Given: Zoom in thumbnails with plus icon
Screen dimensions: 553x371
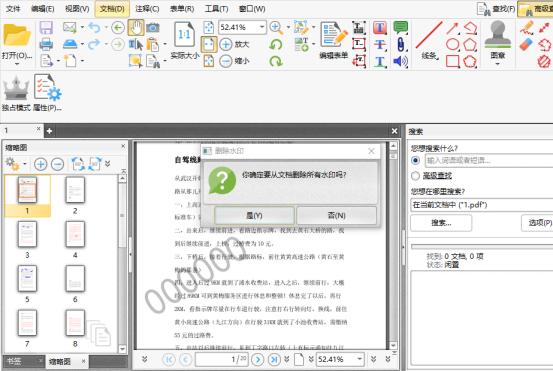Looking at the screenshot, I should coord(41,164).
